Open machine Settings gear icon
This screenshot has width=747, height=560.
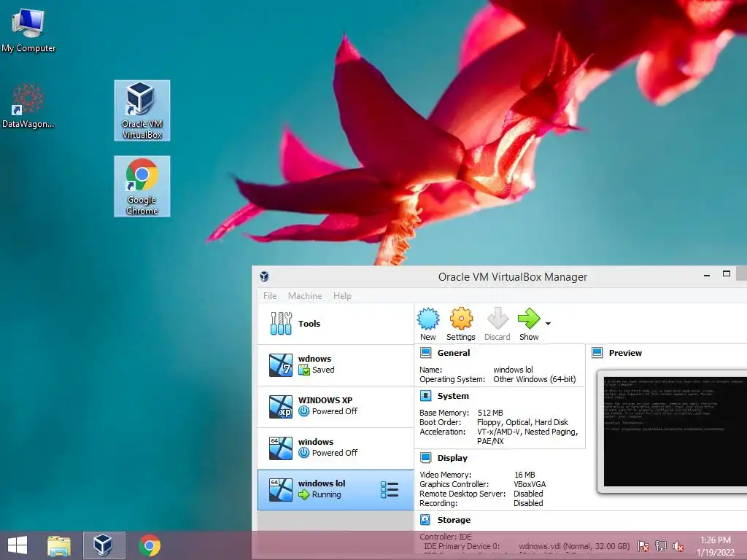pyautogui.click(x=461, y=319)
